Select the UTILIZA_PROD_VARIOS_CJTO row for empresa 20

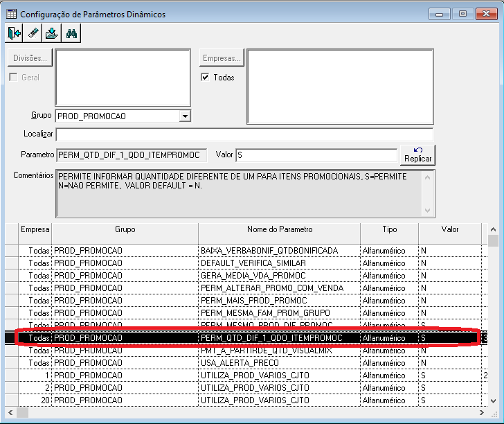point(246,400)
